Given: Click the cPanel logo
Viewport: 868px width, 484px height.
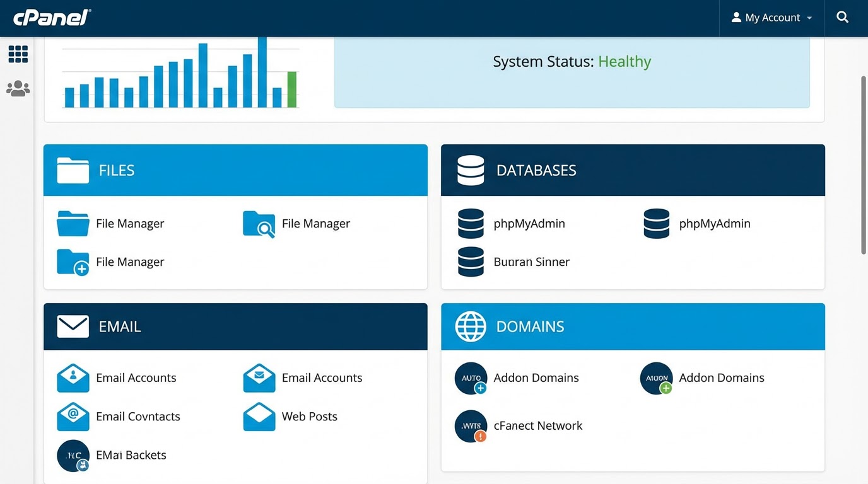Looking at the screenshot, I should (x=52, y=17).
